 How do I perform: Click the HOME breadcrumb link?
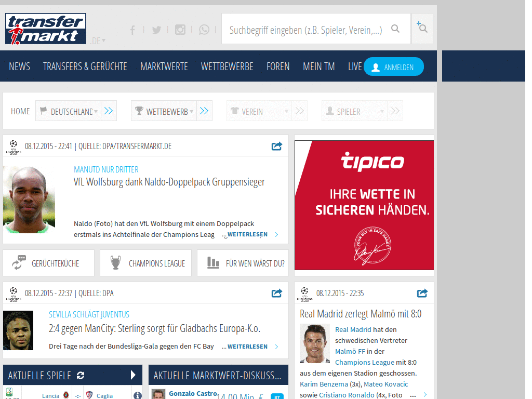click(x=20, y=111)
